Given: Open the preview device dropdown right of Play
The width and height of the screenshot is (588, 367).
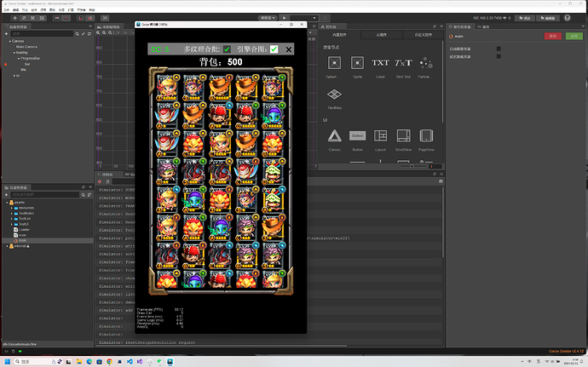Looking at the screenshot, I should [x=303, y=18].
